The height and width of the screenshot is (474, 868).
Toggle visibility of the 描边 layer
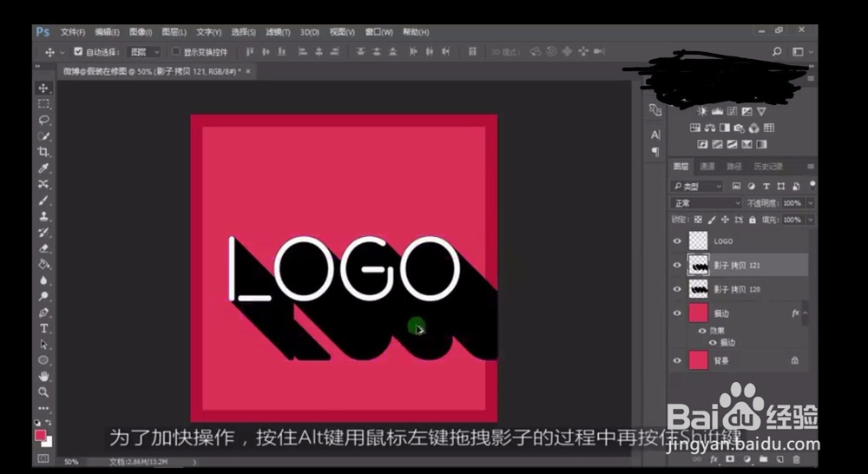(677, 313)
